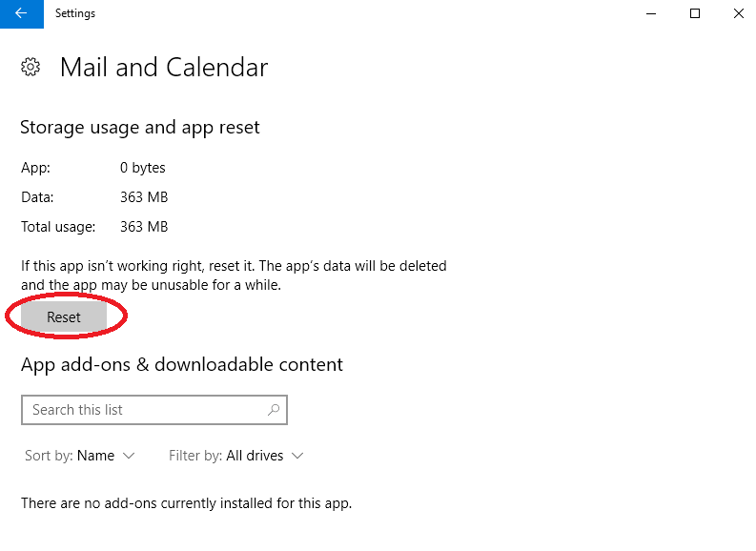Click the 'Mail and Calendar' page heading
The image size is (756, 551).
(x=163, y=68)
